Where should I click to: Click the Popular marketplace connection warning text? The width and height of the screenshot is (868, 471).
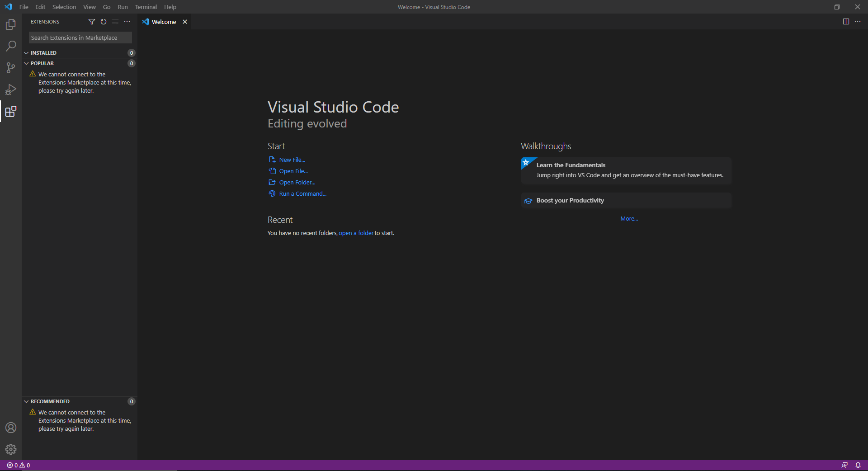(x=85, y=83)
